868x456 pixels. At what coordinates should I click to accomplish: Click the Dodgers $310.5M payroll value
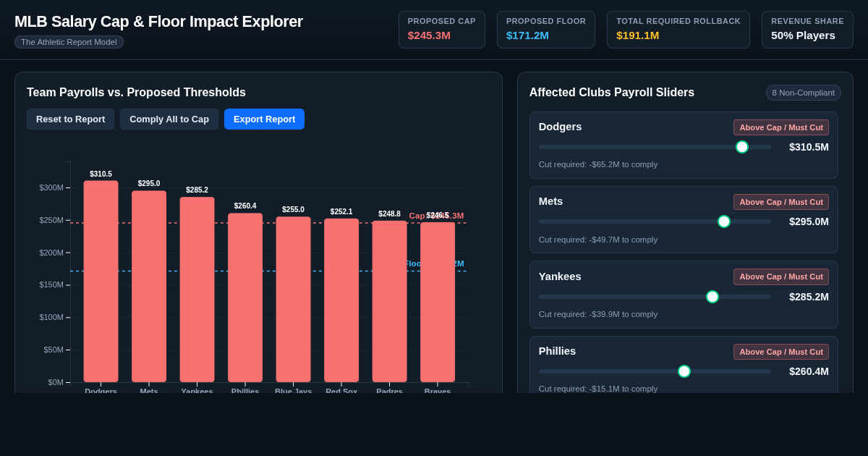(809, 147)
